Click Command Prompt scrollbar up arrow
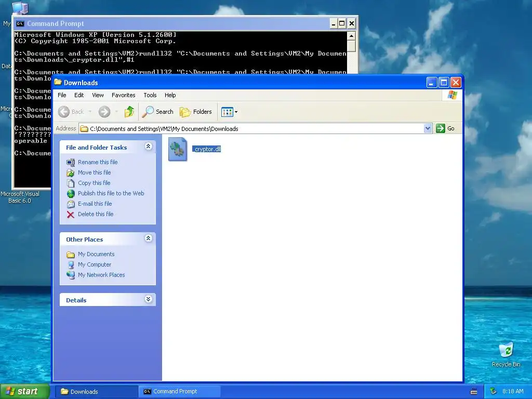 (x=352, y=36)
